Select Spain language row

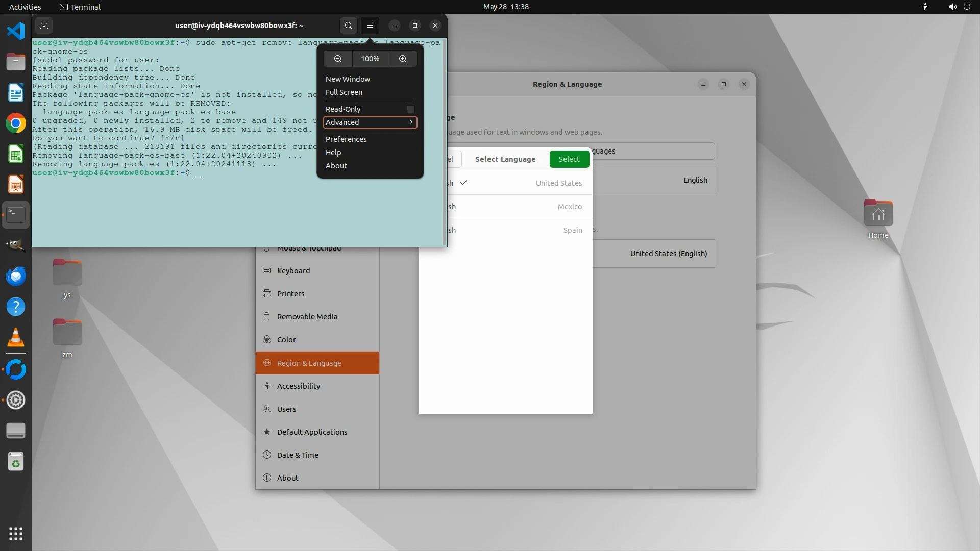(516, 230)
